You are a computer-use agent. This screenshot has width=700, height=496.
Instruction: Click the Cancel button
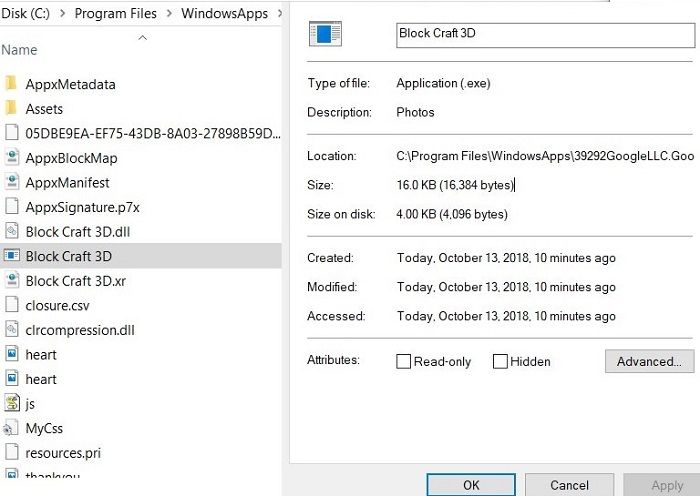(x=569, y=485)
